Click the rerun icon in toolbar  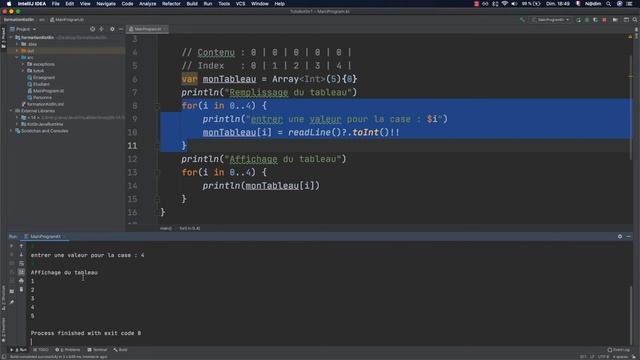pos(578,20)
